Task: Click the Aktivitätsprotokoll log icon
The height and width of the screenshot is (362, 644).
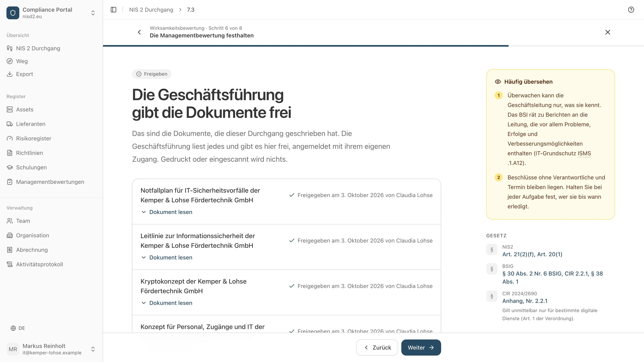Action: tap(9, 264)
